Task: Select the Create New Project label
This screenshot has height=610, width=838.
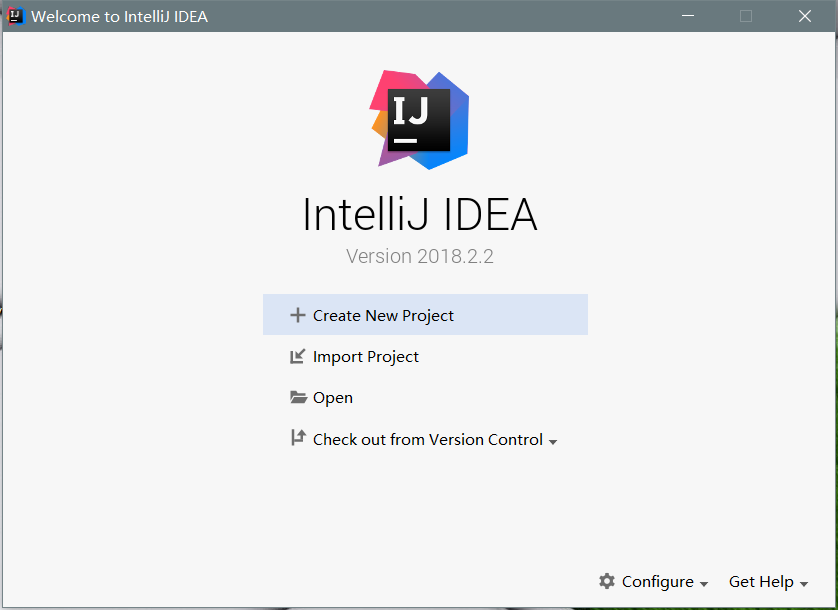Action: (383, 315)
